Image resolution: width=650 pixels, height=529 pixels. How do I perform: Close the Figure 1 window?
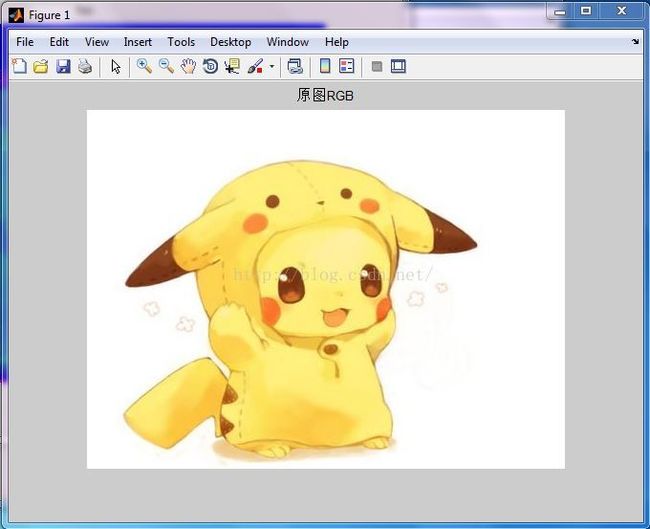pos(621,11)
